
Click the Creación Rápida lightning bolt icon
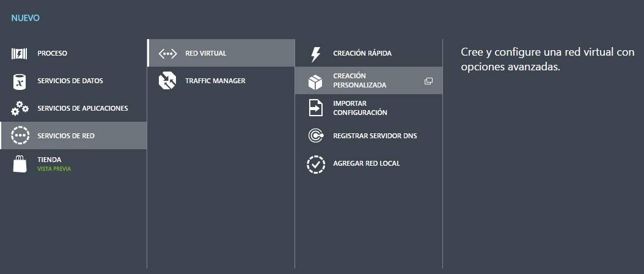click(315, 54)
